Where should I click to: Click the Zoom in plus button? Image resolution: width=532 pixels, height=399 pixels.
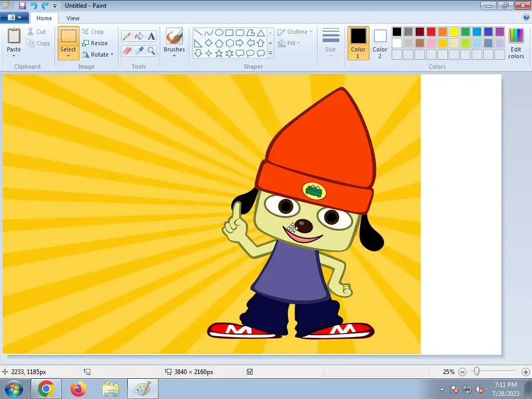coord(526,372)
